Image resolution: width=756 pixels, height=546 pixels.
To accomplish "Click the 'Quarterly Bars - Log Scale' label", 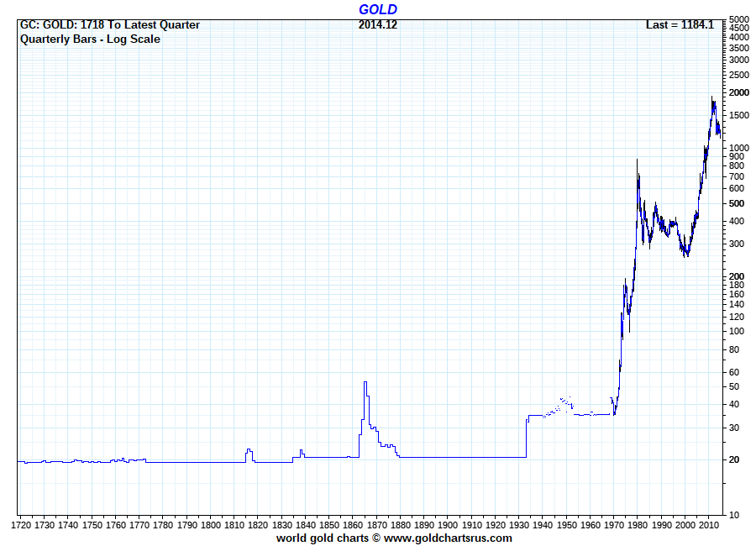I will [x=90, y=39].
